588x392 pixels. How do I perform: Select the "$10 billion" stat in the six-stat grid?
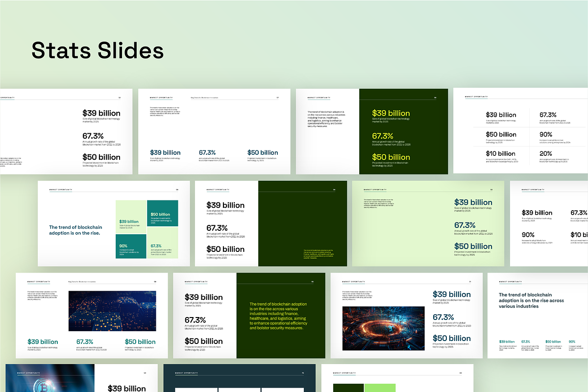(x=500, y=153)
